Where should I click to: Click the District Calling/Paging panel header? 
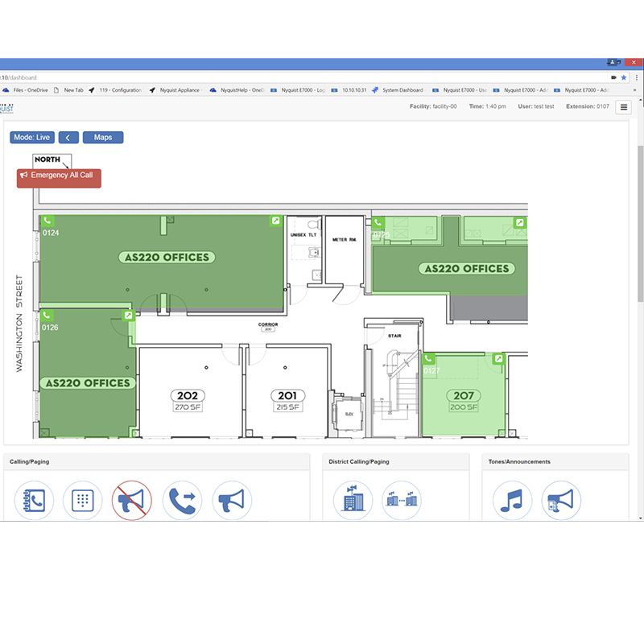(396, 461)
